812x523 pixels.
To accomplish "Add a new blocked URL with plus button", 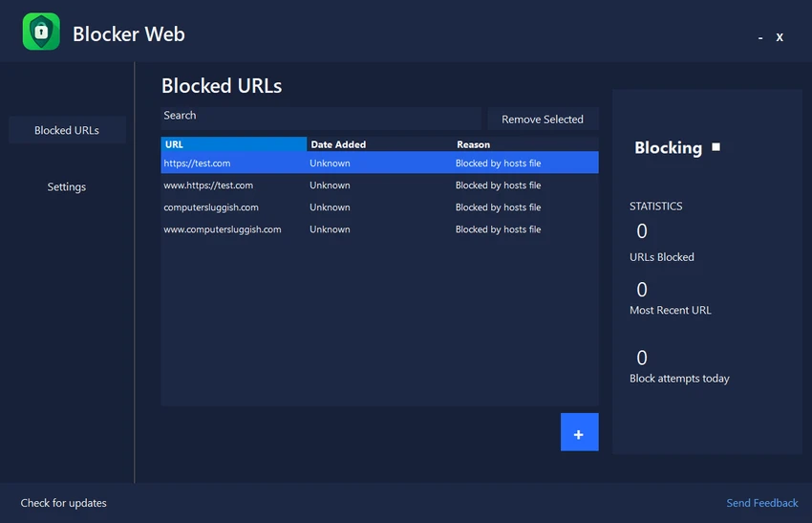I will tap(579, 432).
